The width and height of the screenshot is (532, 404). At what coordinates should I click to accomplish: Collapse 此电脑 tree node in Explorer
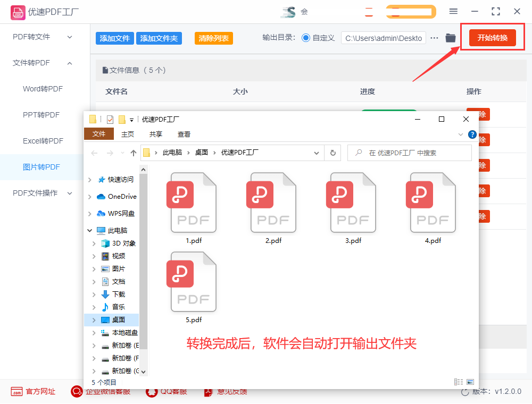89,231
